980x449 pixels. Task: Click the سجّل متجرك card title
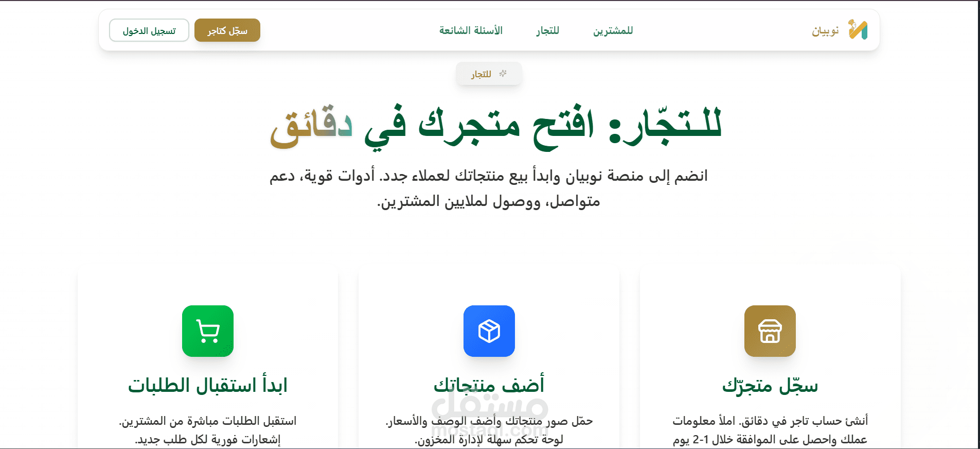[770, 385]
